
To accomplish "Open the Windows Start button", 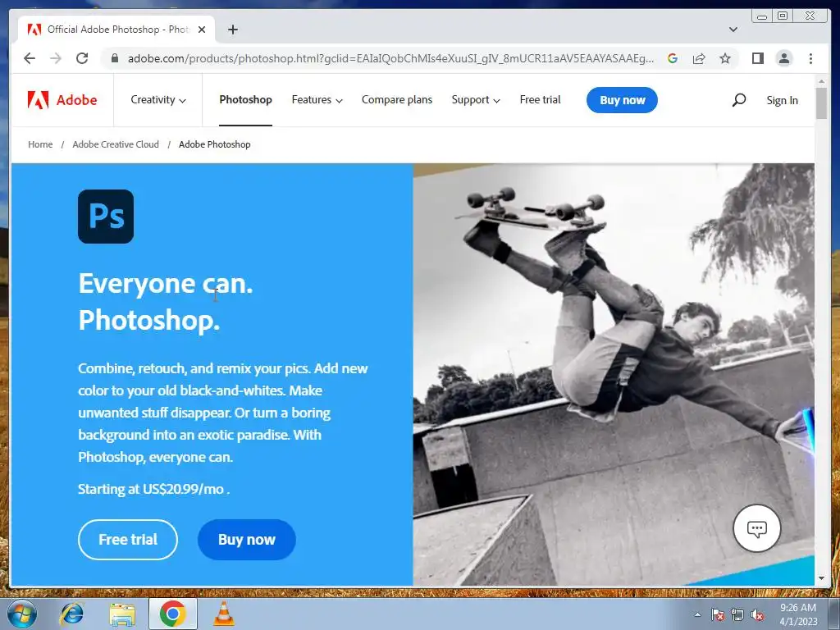I will pyautogui.click(x=21, y=614).
